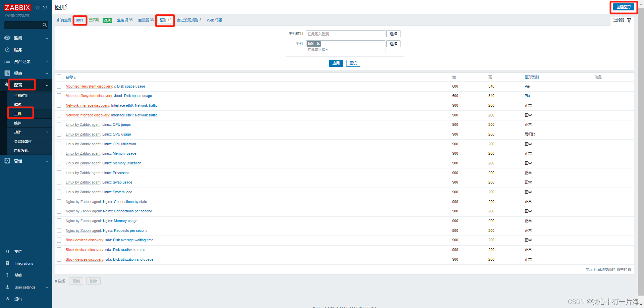Open Nginx: Requests per second link
Screen dimensions: 644x308
coord(125,230)
